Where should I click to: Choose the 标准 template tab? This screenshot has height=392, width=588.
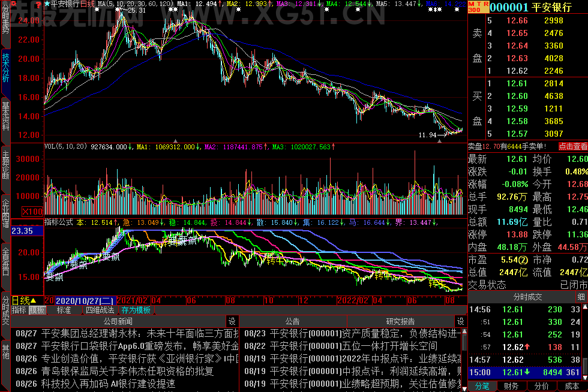pos(64,310)
